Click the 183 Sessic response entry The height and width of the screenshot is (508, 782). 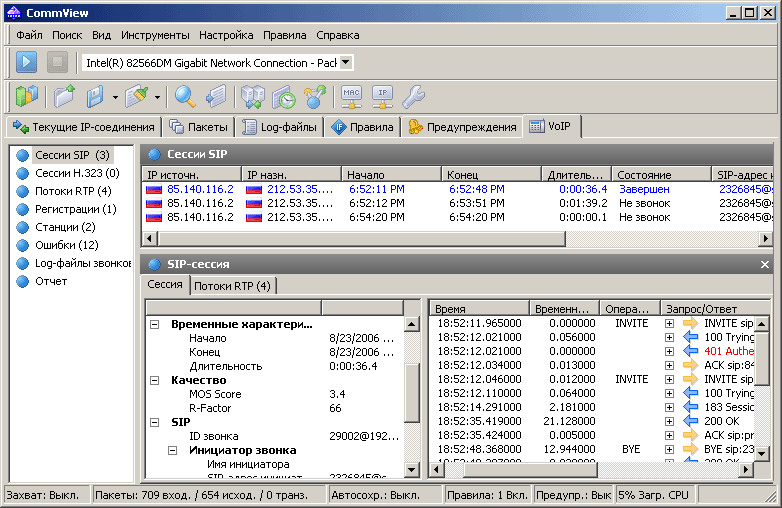[729, 407]
